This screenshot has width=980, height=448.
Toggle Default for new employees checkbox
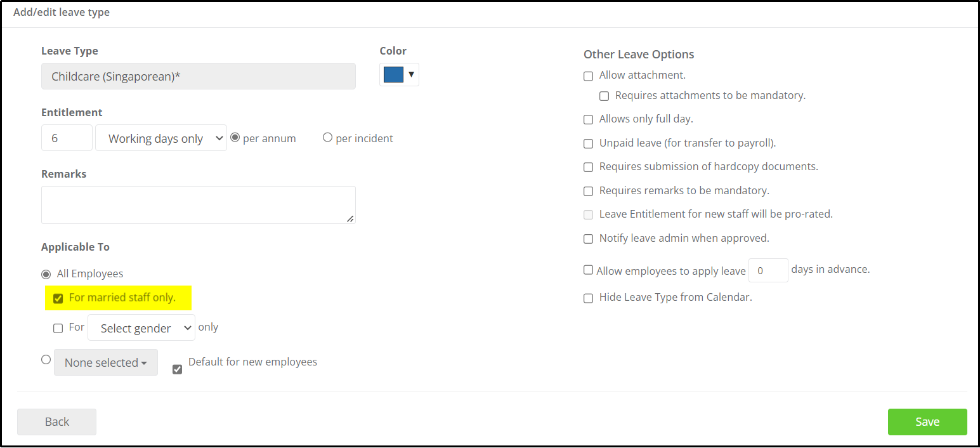[x=178, y=369]
